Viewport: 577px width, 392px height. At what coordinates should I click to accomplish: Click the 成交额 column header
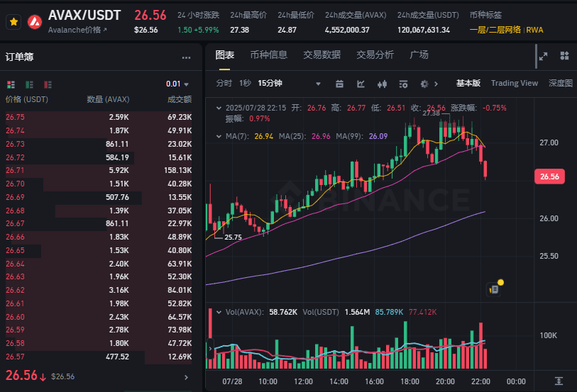pos(180,99)
